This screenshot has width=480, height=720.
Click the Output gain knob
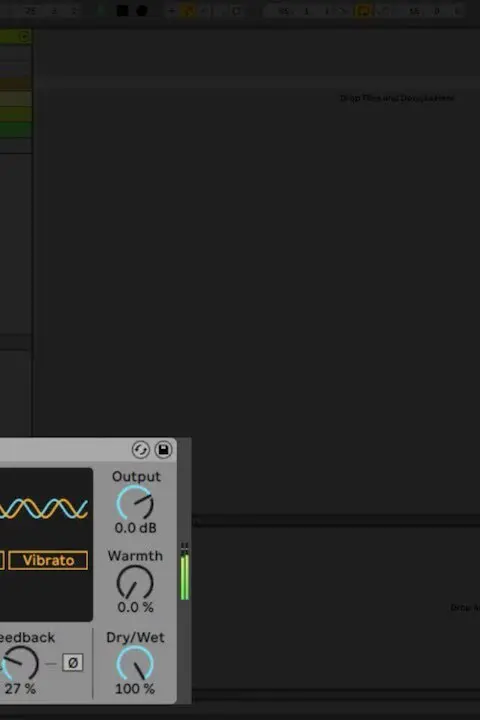coord(135,503)
